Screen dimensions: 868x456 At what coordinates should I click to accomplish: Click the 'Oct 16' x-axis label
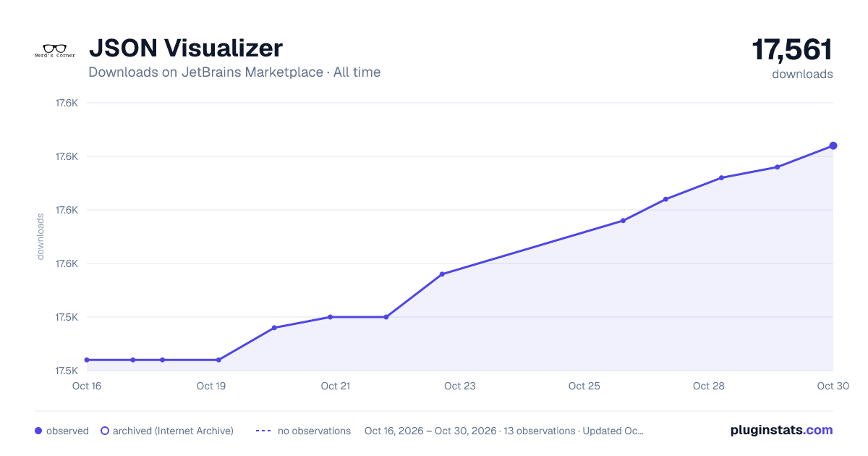tap(87, 386)
